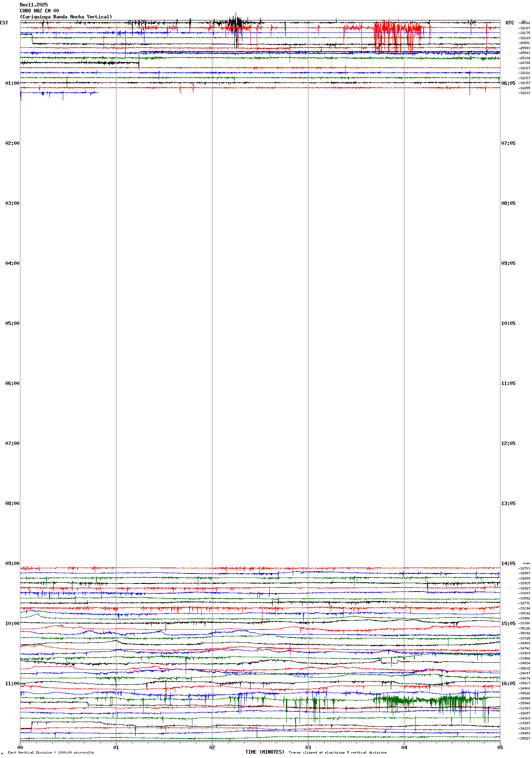Select the 05:00 CST time marker
The width and height of the screenshot is (532, 758).
click(x=12, y=323)
